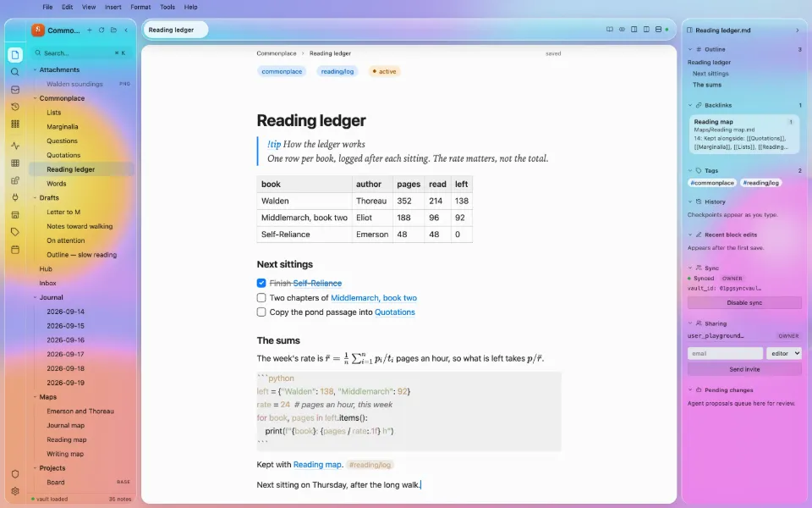Collapse the Commonplace folder
The width and height of the screenshot is (812, 508).
[x=36, y=98]
